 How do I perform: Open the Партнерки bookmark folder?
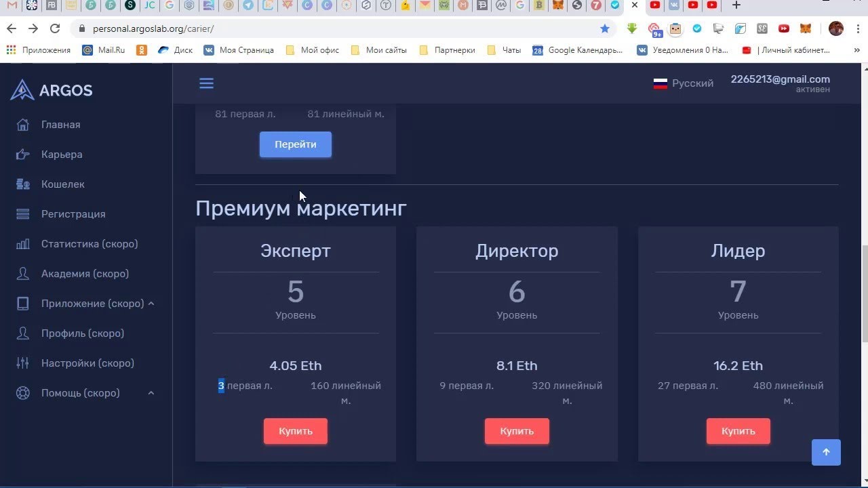[447, 50]
